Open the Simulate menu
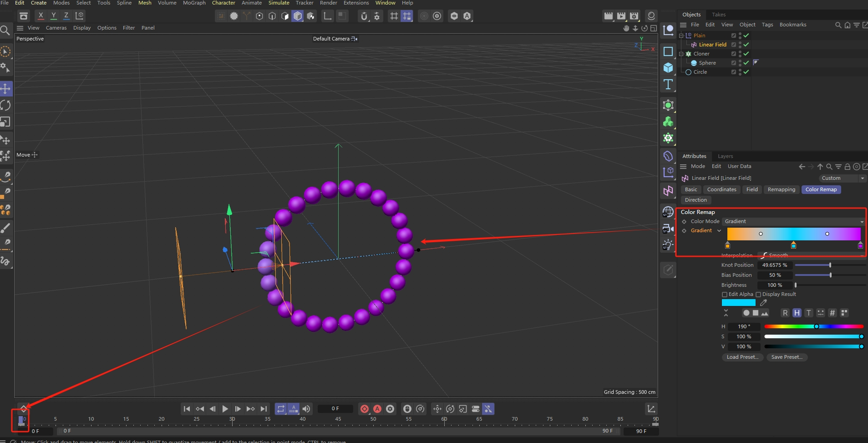The height and width of the screenshot is (443, 868). pyautogui.click(x=279, y=3)
